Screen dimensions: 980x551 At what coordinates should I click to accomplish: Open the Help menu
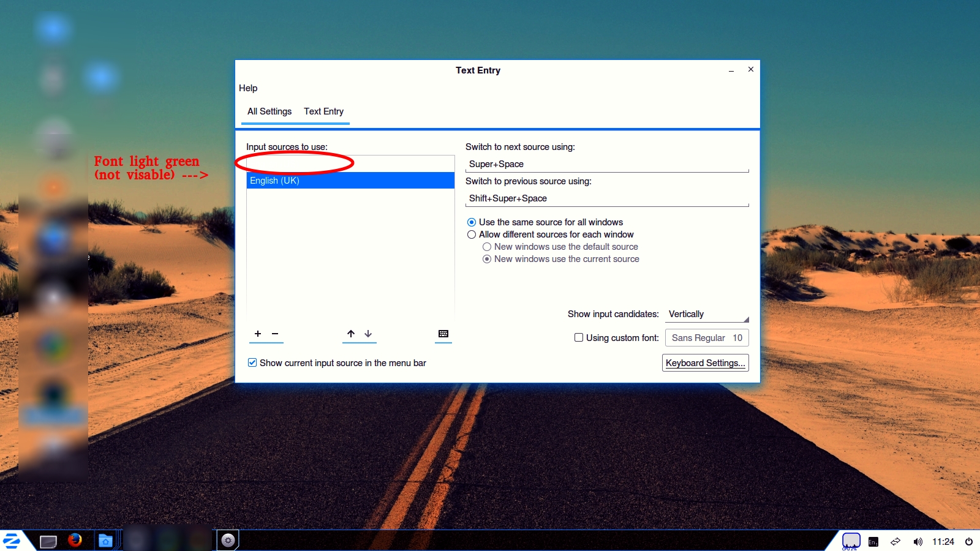tap(248, 88)
